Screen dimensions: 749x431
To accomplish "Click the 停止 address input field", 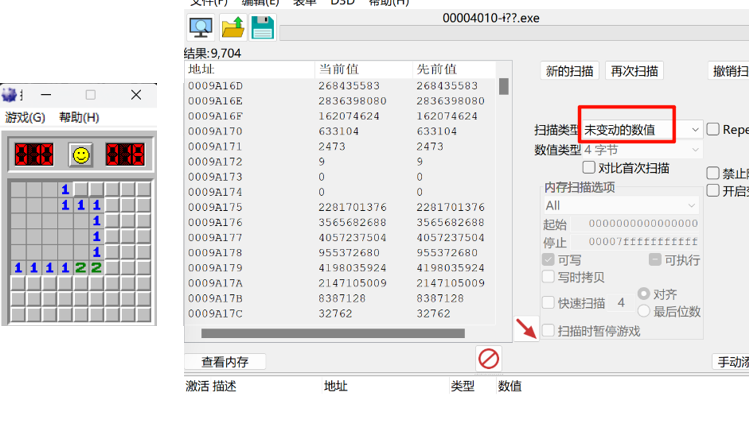I will coord(635,241).
